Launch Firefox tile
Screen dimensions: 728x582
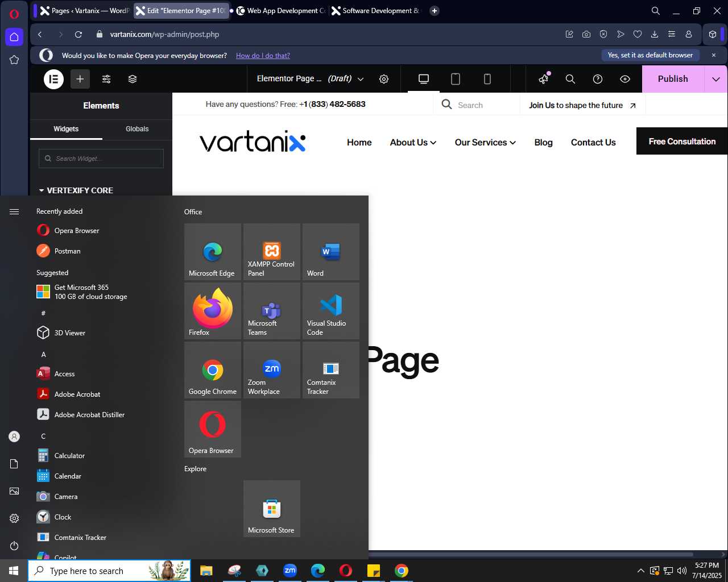click(x=213, y=311)
